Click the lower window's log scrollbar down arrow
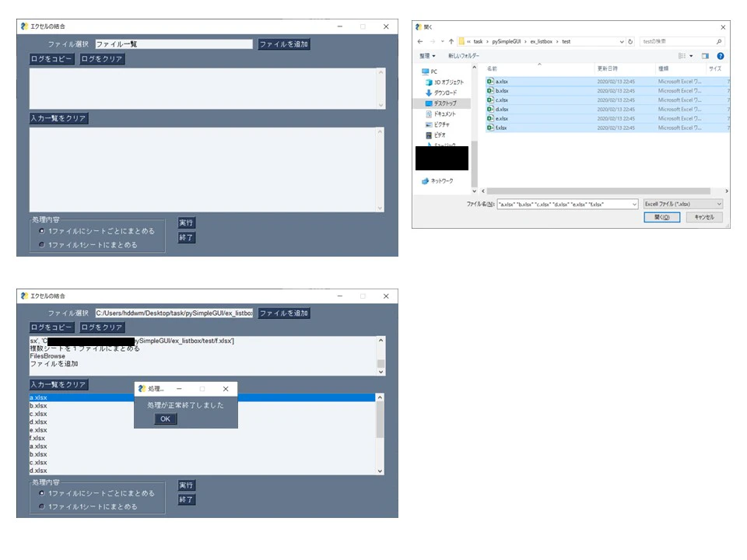The image size is (747, 560). (381, 372)
